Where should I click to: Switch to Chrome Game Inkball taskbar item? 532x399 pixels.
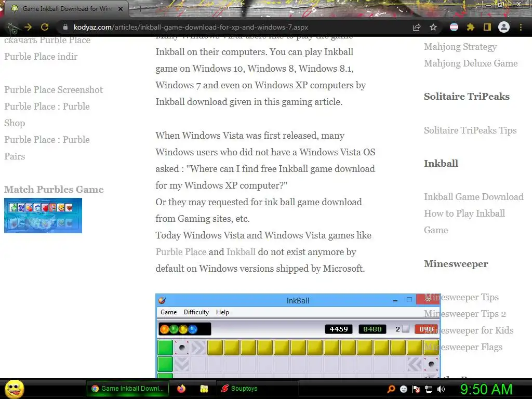pos(128,389)
